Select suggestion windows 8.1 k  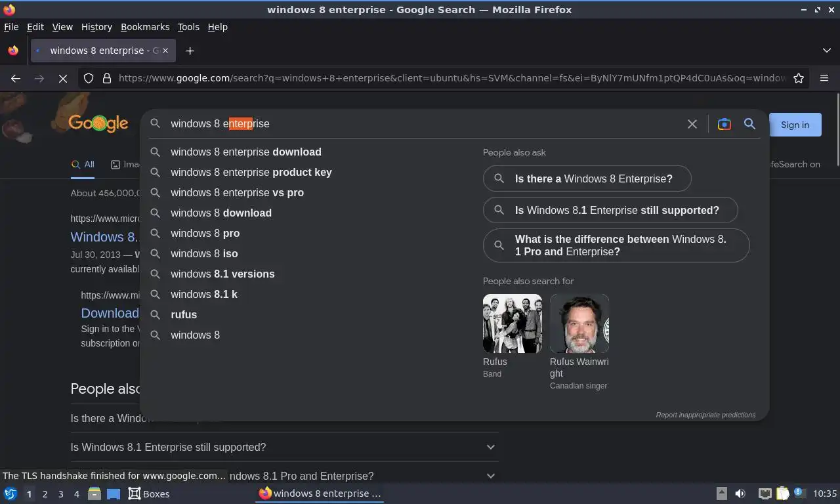(308, 294)
